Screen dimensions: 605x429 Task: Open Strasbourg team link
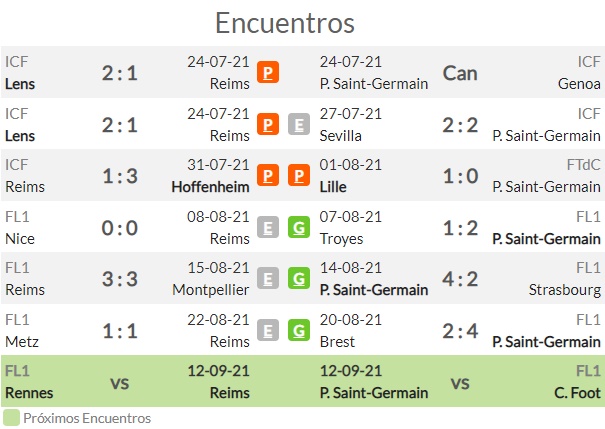pyautogui.click(x=564, y=290)
